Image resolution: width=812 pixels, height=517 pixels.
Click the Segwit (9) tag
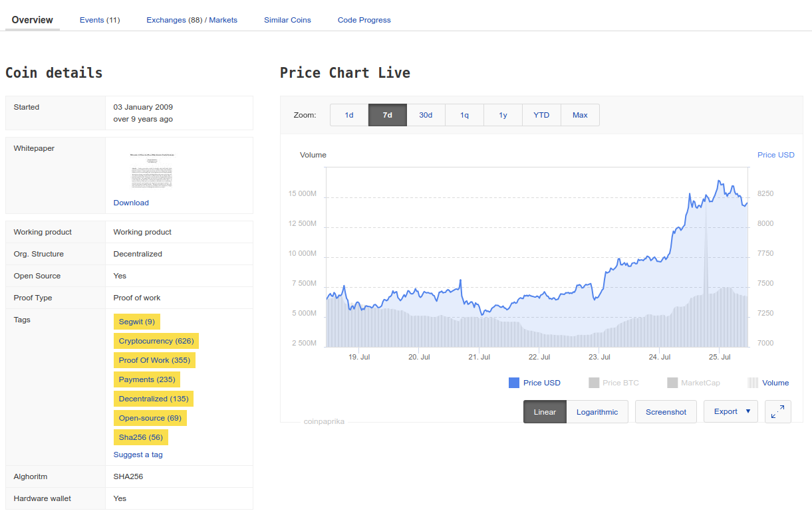pos(136,322)
